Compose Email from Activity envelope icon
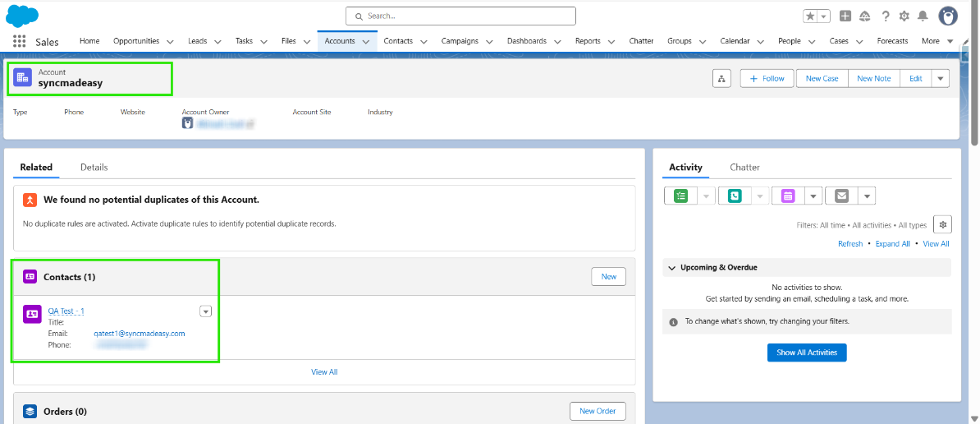 pos(841,196)
